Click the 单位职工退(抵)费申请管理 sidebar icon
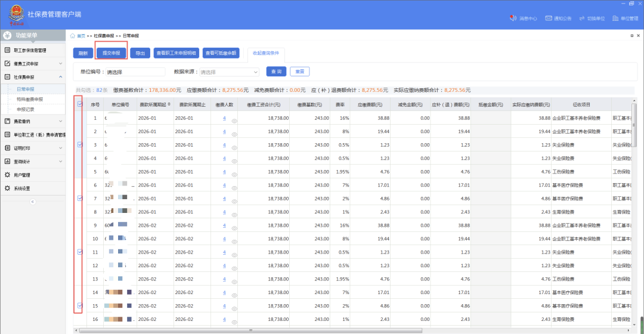The width and height of the screenshot is (644, 334). point(7,134)
